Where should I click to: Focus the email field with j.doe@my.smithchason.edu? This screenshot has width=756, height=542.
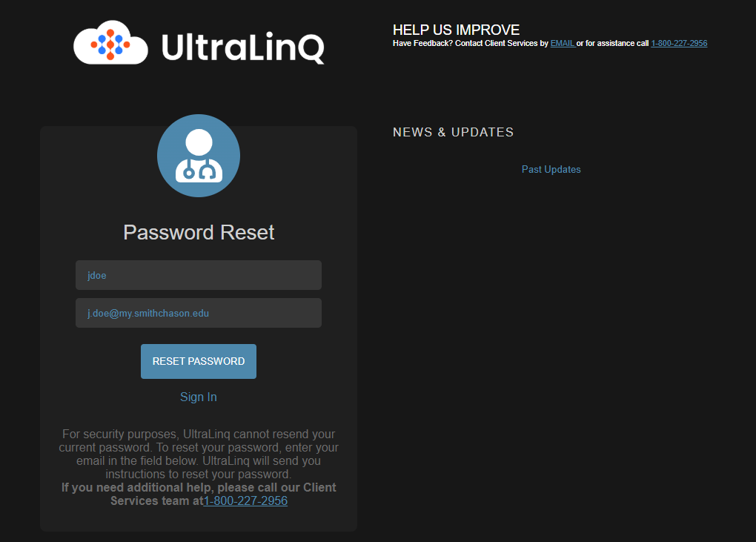pyautogui.click(x=199, y=313)
